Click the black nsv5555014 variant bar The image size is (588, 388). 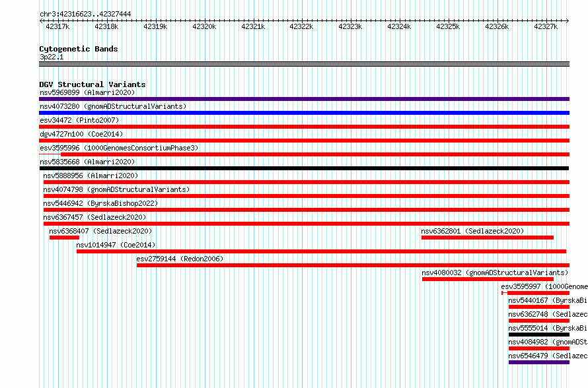539,335
